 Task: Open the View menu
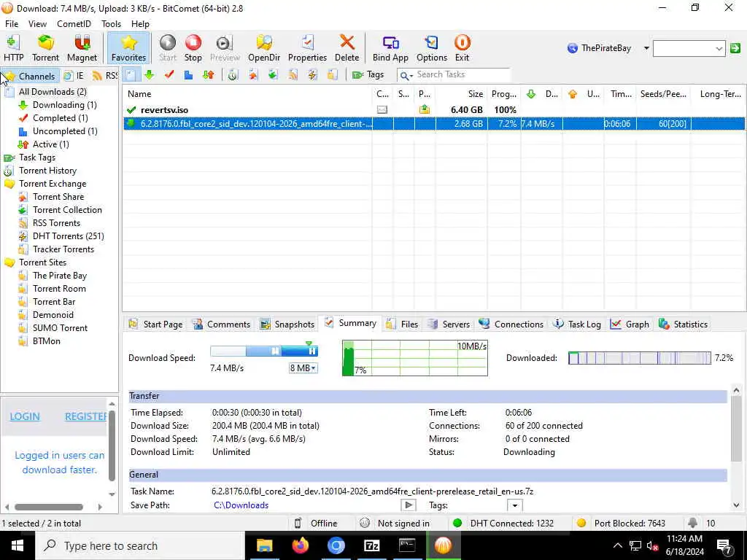point(37,24)
